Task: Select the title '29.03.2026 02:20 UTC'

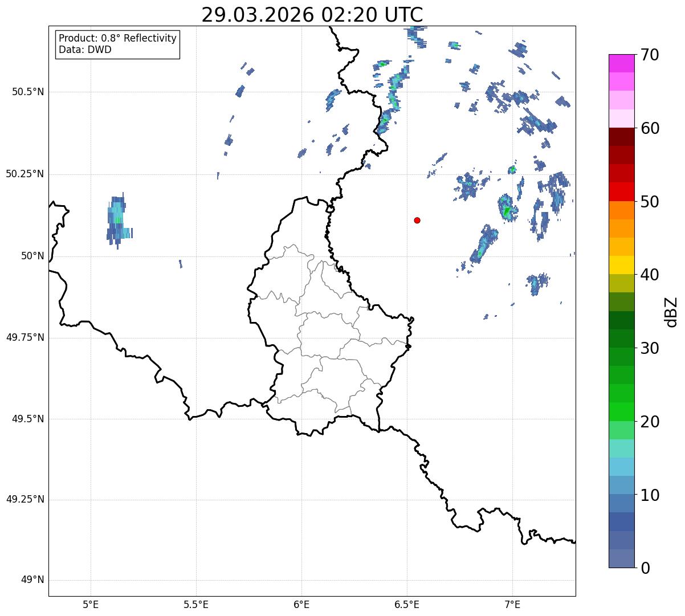Action: 312,14
